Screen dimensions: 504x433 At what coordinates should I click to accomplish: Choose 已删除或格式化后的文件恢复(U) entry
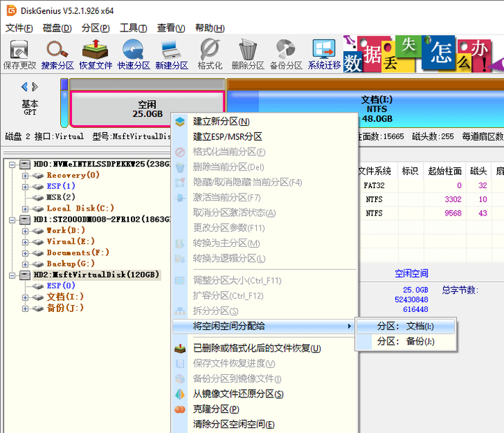(x=265, y=348)
